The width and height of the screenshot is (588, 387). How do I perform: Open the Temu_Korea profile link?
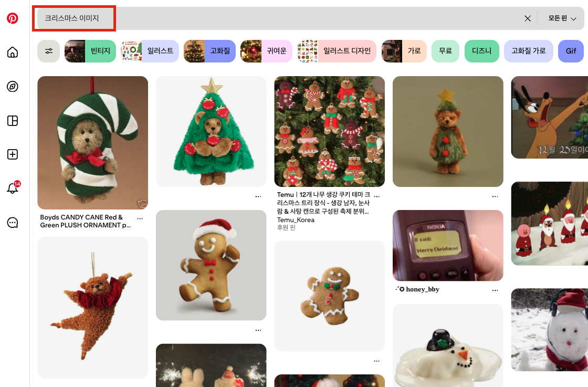coord(296,219)
